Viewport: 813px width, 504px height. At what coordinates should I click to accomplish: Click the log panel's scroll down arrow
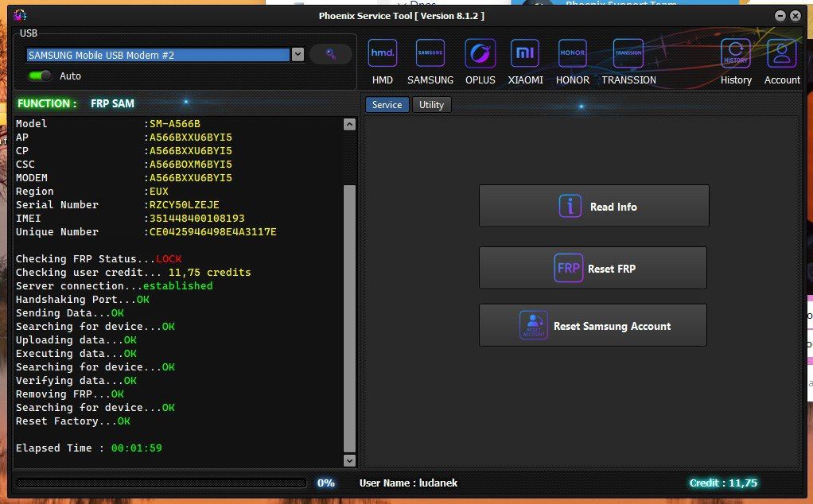(349, 460)
